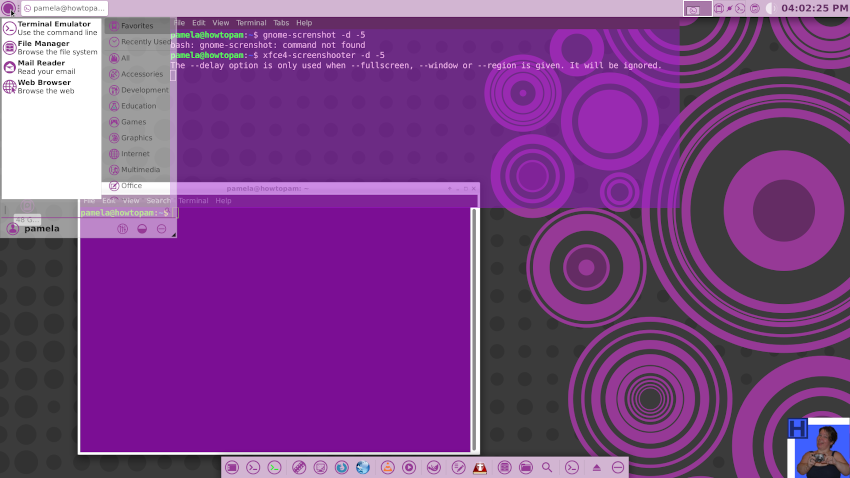Open the Development category
This screenshot has width=850, height=478.
point(138,90)
